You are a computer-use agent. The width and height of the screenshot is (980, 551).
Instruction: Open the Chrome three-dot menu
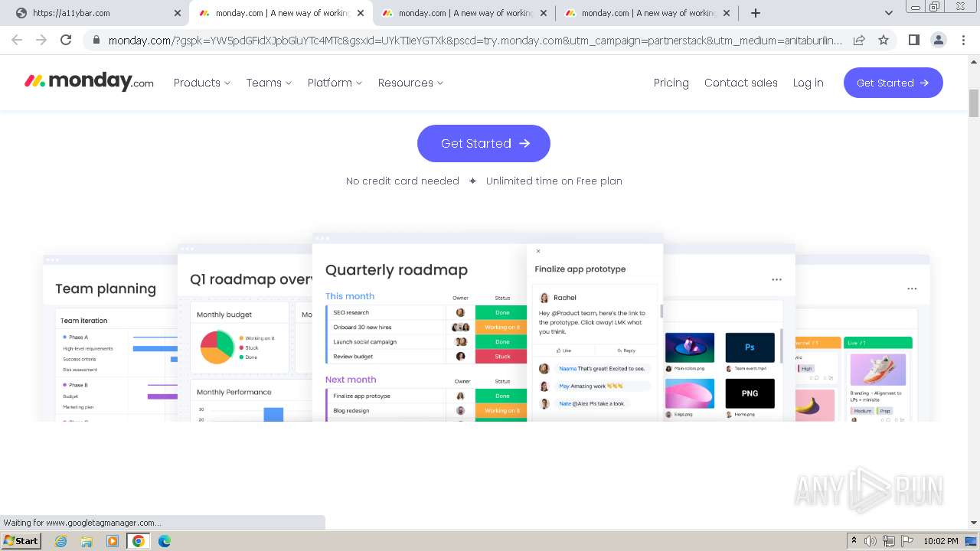(962, 40)
